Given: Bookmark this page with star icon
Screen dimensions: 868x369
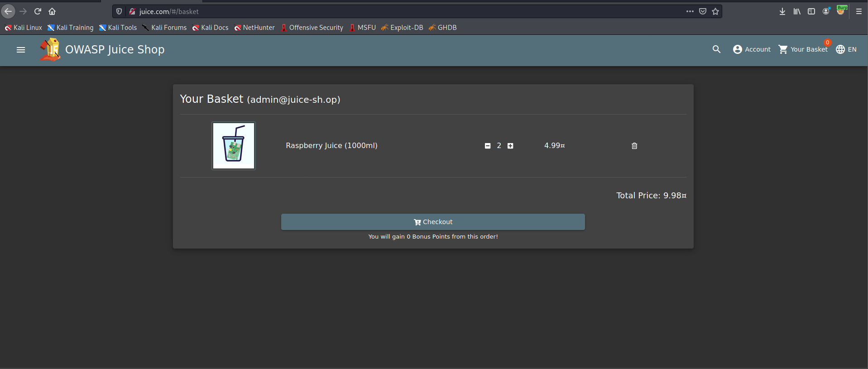Looking at the screenshot, I should tap(715, 11).
